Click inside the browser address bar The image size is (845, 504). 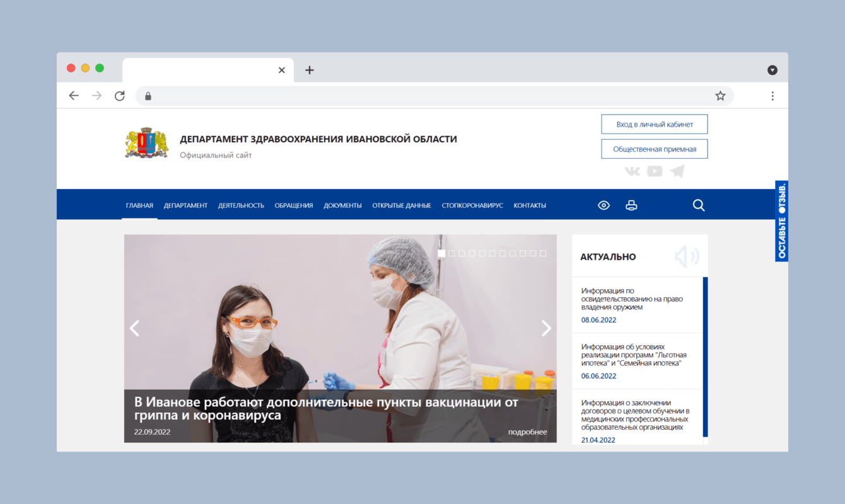pos(410,95)
